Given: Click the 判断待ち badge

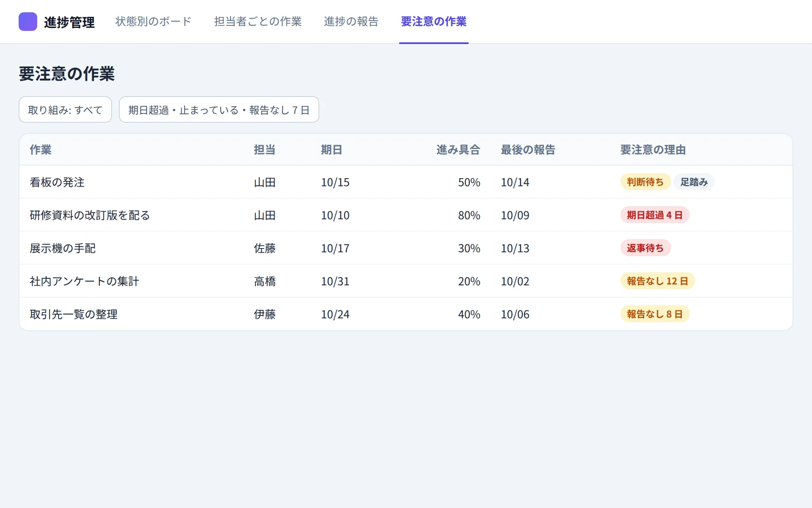Looking at the screenshot, I should (645, 182).
